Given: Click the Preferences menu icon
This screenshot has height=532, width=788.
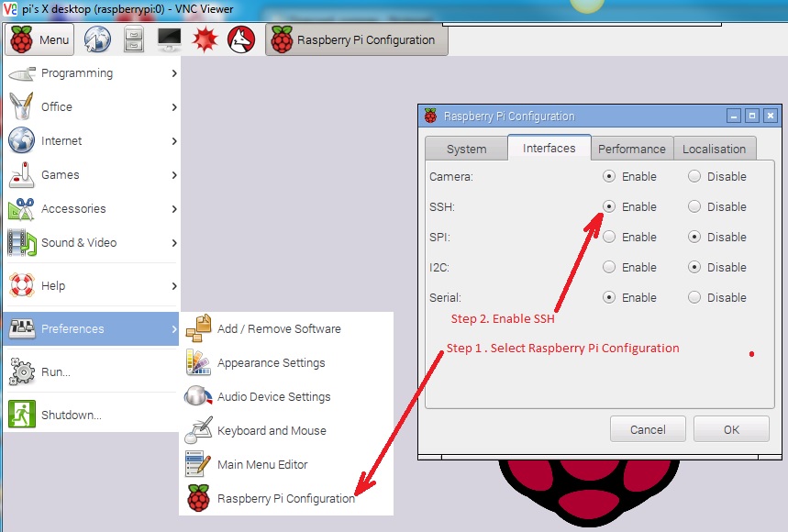Looking at the screenshot, I should (22, 328).
